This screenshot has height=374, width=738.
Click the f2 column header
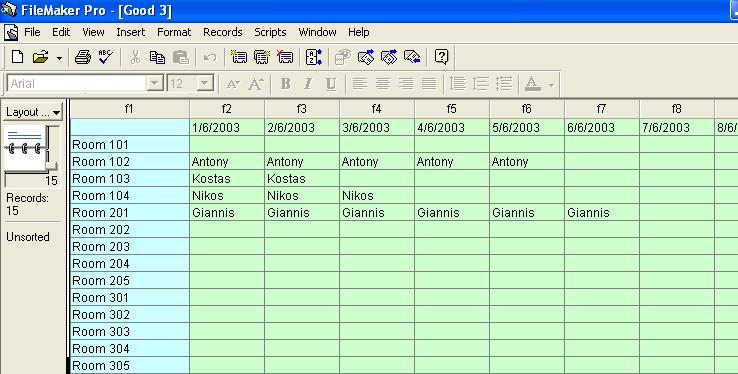tap(227, 109)
